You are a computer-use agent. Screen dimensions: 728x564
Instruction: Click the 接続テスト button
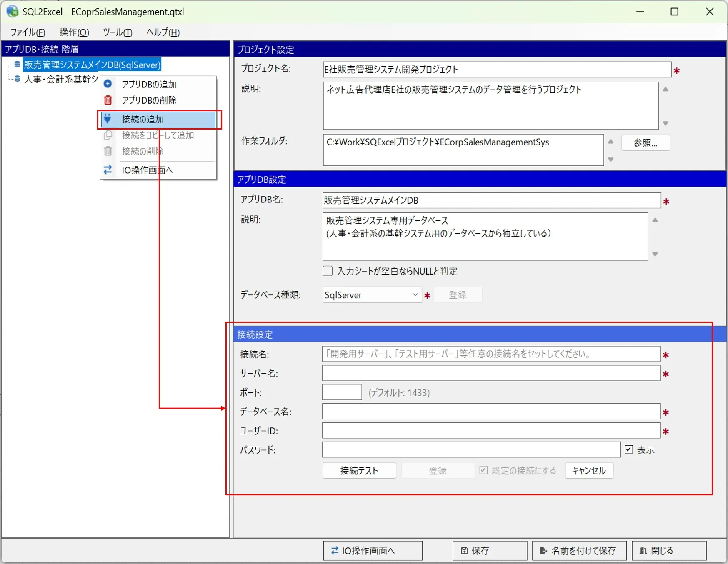point(359,471)
